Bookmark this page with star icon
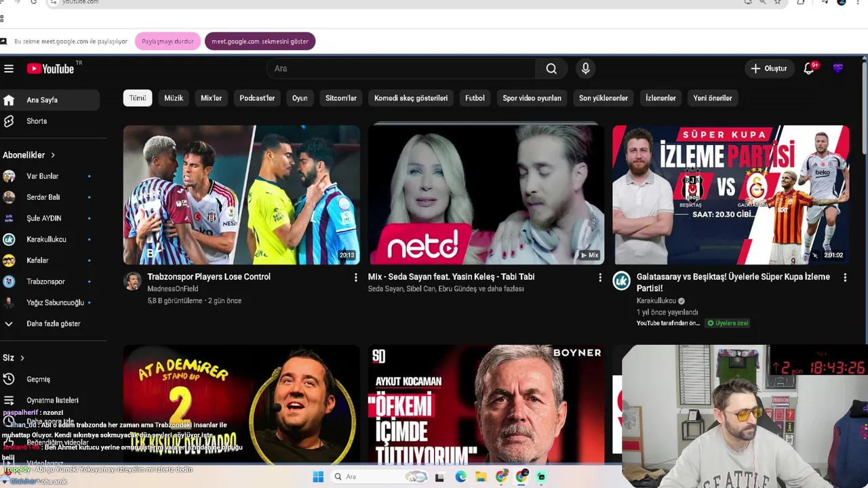 point(777,2)
